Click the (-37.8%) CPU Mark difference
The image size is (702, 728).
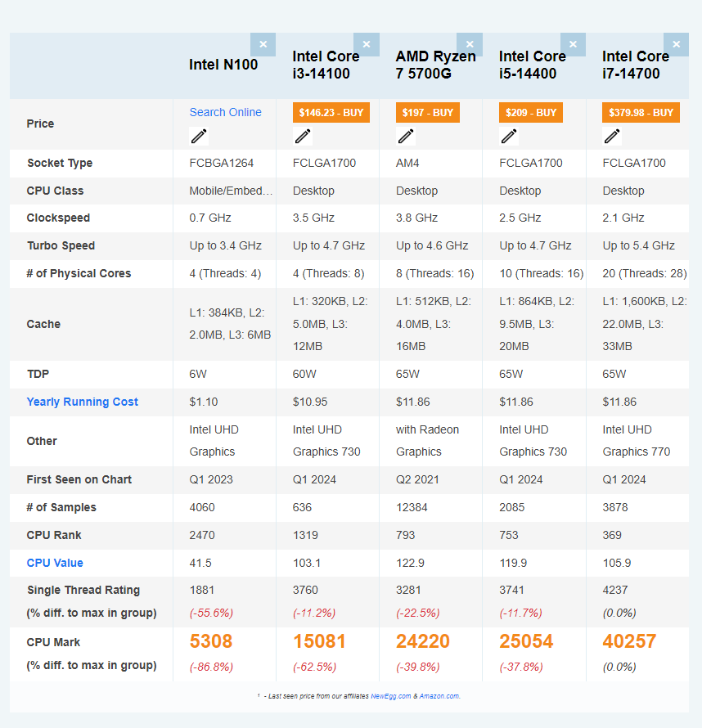pos(521,667)
